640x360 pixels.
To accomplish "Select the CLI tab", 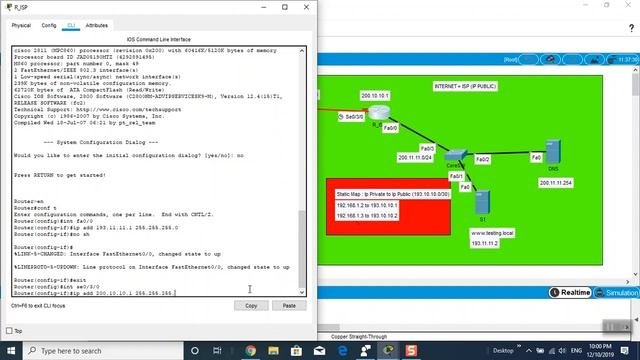I will tap(71, 25).
